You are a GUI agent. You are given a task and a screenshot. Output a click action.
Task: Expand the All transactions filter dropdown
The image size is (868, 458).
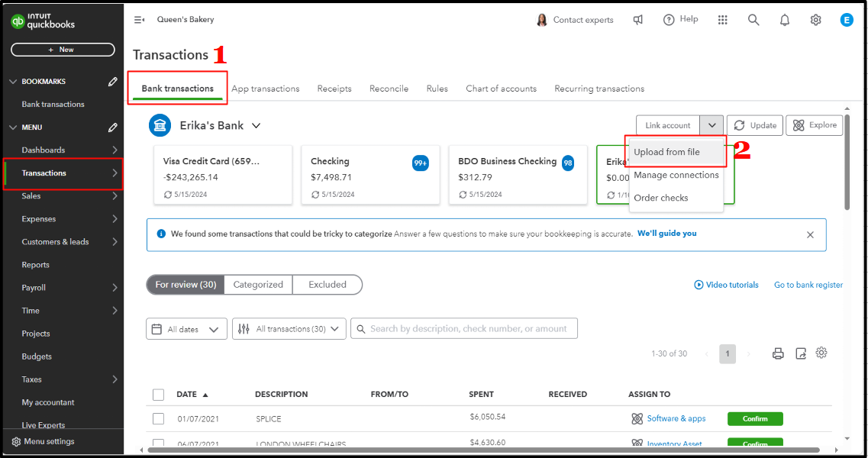point(289,328)
